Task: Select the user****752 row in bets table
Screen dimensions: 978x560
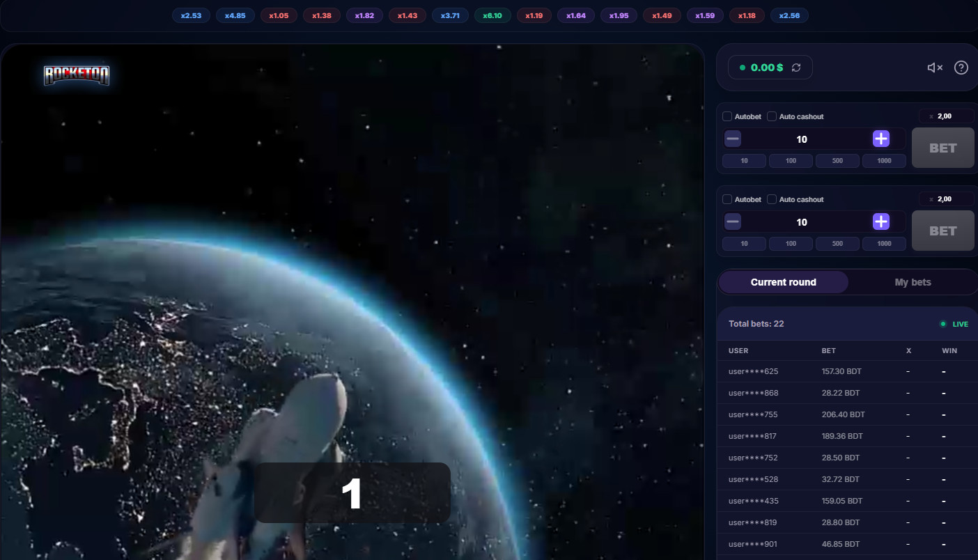Action: 847,458
